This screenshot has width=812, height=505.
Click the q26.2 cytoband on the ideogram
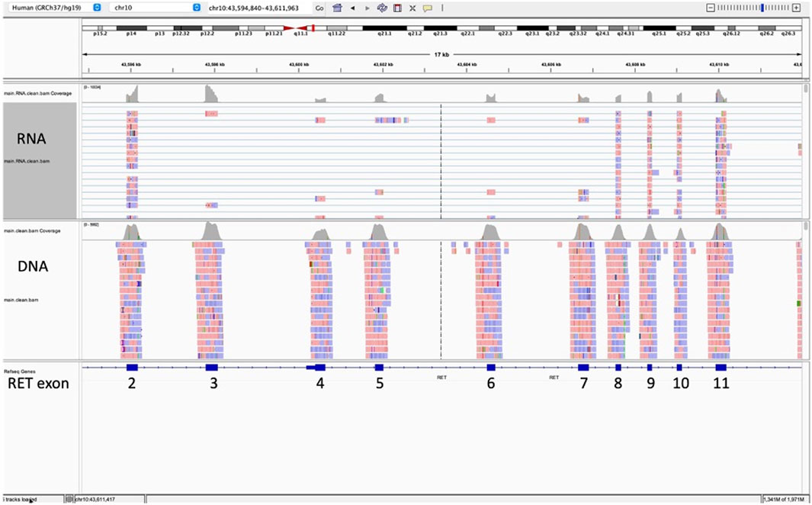[766, 27]
